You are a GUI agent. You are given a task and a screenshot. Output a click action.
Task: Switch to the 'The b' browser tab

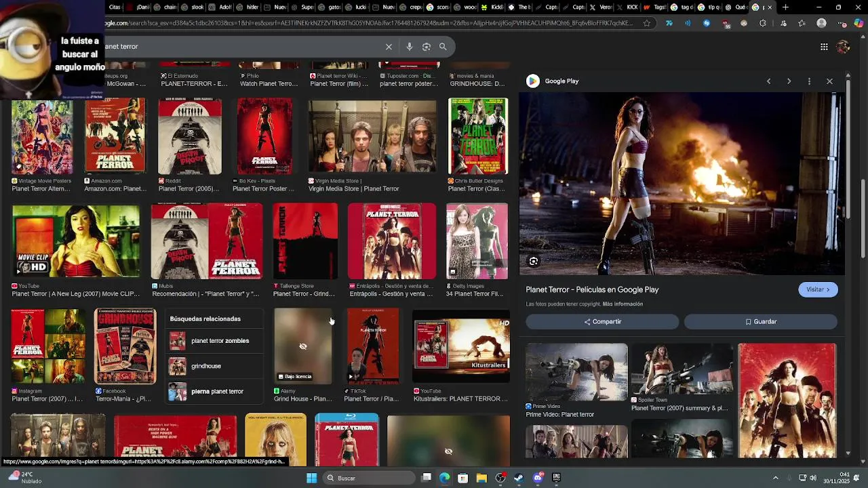point(519,7)
